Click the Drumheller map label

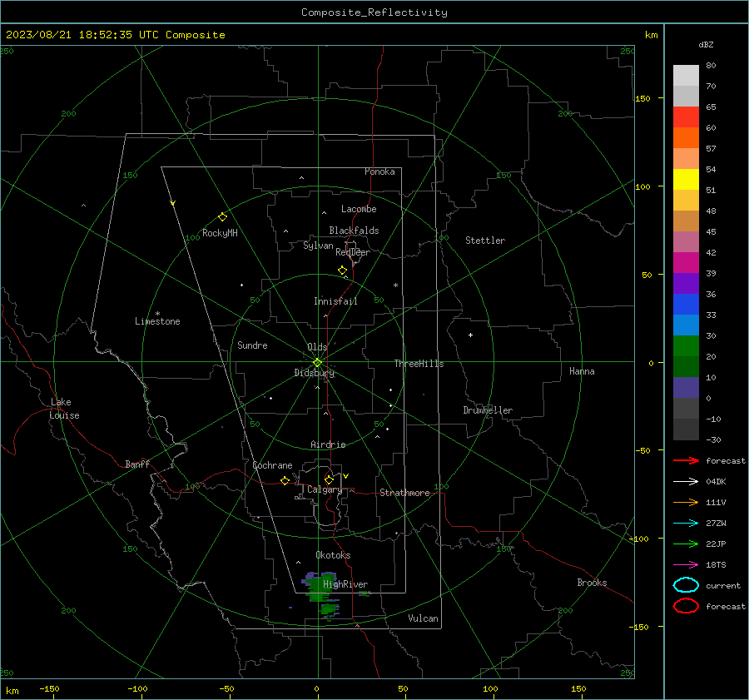coord(488,410)
